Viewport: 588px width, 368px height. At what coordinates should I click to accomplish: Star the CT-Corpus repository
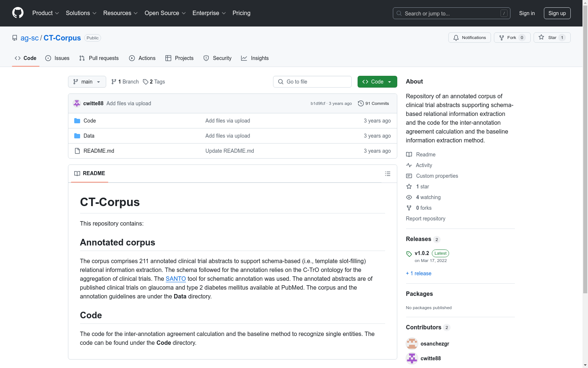pyautogui.click(x=552, y=38)
